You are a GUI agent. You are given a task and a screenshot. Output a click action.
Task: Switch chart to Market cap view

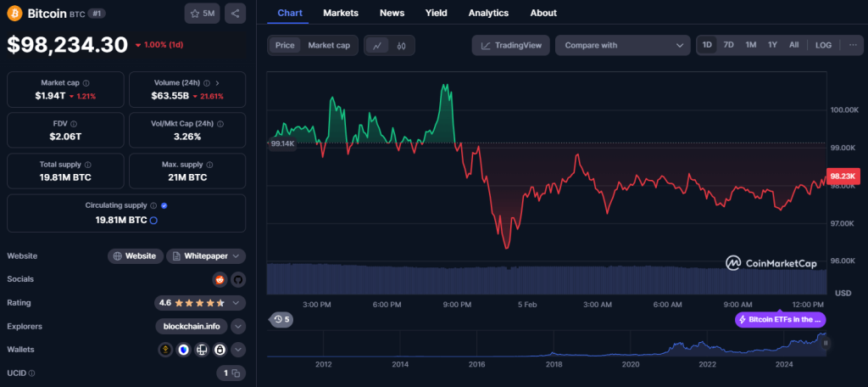point(329,45)
